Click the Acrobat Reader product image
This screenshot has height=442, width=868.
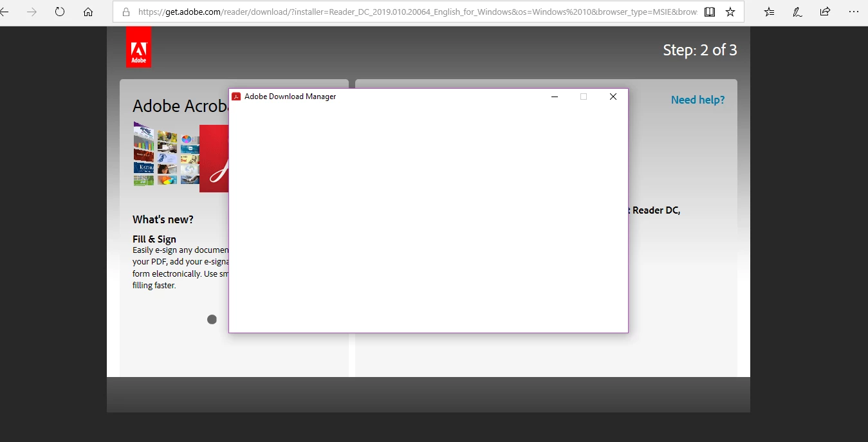pyautogui.click(x=181, y=156)
